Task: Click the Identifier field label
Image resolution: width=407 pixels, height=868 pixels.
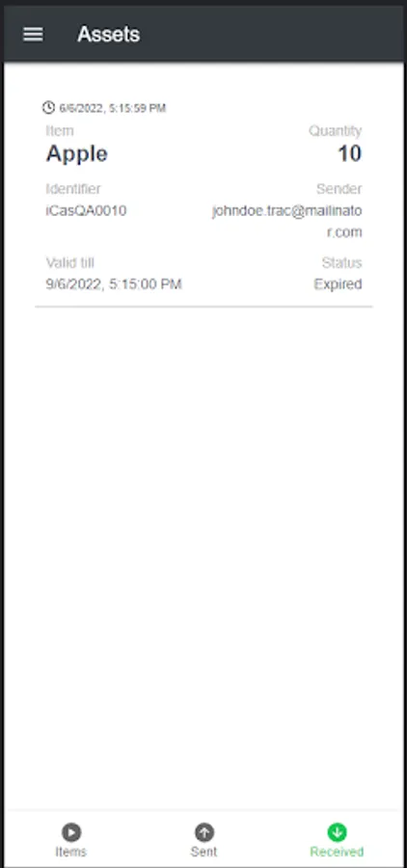Action: (x=73, y=189)
